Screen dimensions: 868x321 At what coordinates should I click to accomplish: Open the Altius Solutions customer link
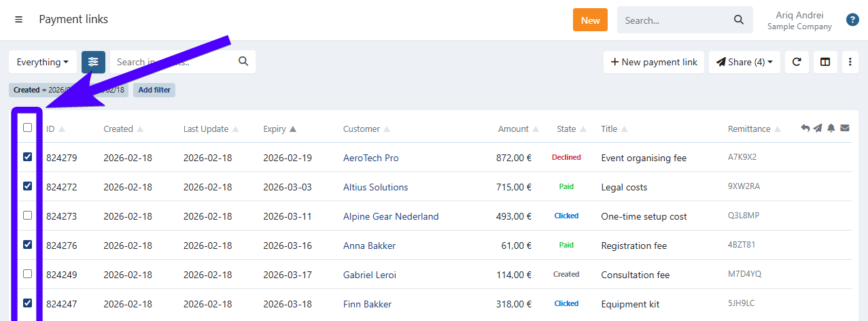[x=375, y=187]
